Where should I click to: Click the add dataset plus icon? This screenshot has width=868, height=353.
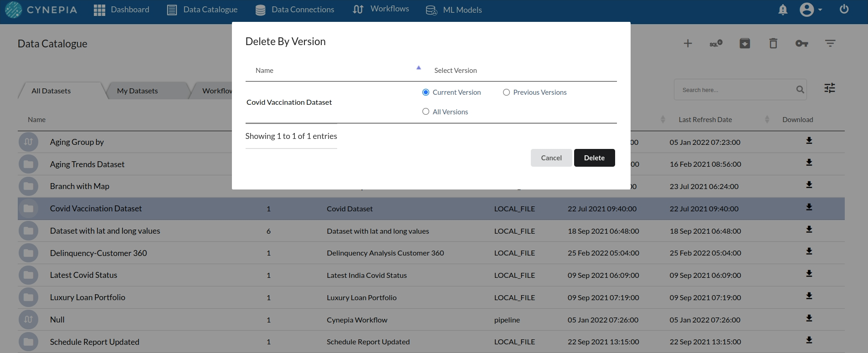(x=688, y=43)
